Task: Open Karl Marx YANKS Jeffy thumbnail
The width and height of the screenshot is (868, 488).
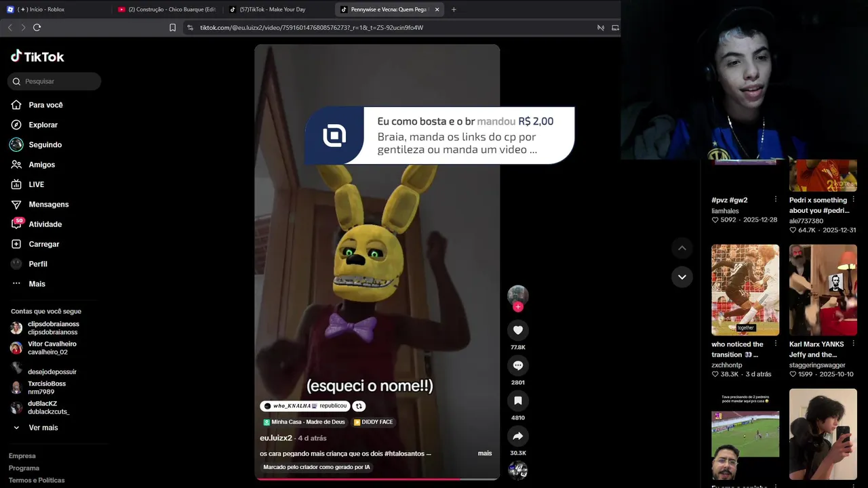Action: (x=823, y=290)
